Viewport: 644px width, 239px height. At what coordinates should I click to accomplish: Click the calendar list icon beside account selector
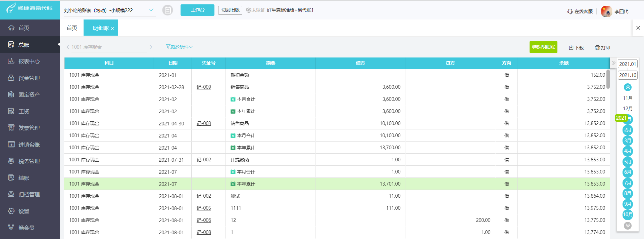point(167,10)
